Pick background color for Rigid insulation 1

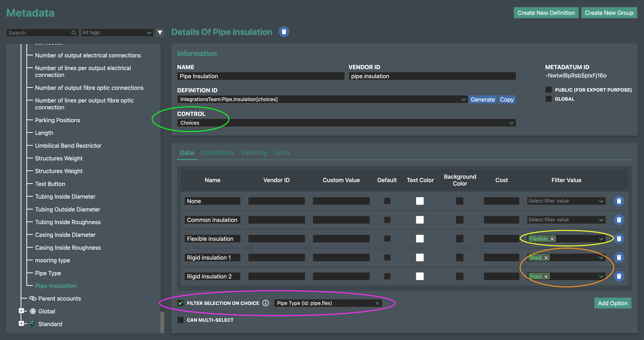(x=459, y=257)
